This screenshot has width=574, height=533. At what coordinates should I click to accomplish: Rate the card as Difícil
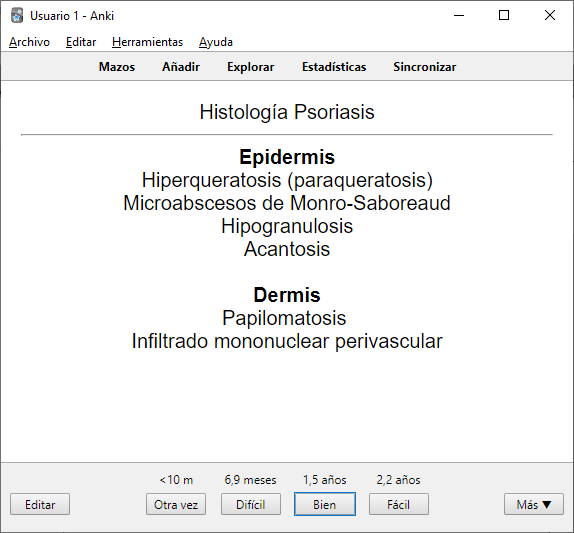click(250, 504)
